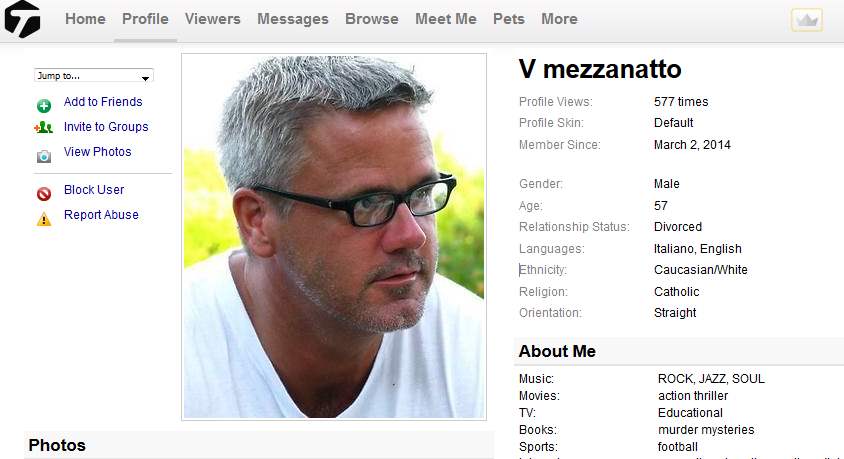844x459 pixels.
Task: Click the green plus Add Friends icon
Action: click(x=44, y=105)
